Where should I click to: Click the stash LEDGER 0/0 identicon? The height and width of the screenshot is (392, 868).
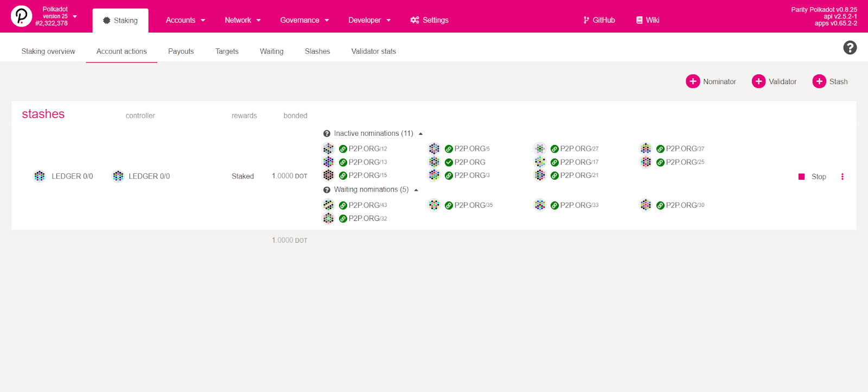(x=40, y=176)
